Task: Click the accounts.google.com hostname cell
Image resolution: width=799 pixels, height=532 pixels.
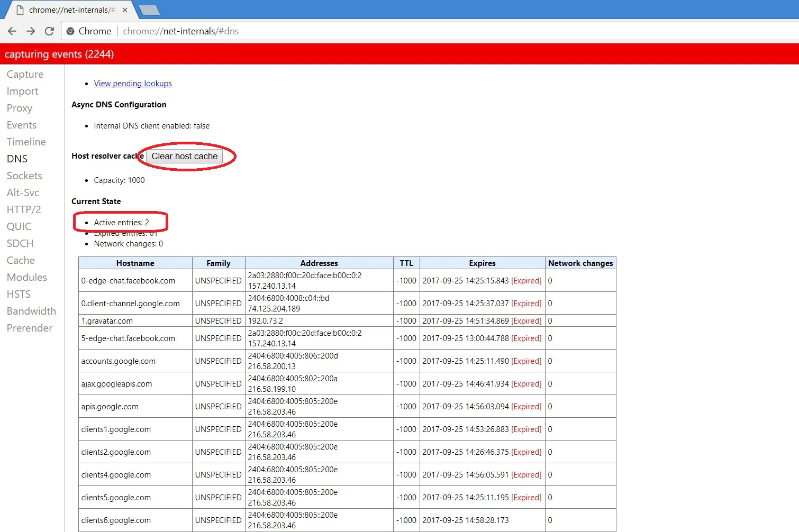Action: click(135, 361)
